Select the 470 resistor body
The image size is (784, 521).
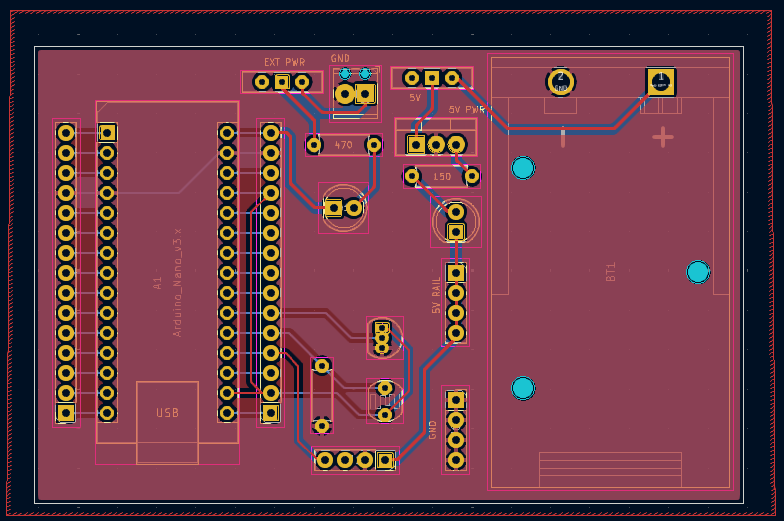[343, 145]
